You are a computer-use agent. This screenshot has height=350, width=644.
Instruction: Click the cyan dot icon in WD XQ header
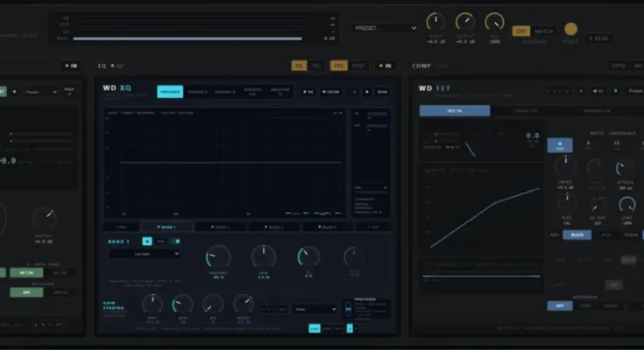tap(367, 92)
